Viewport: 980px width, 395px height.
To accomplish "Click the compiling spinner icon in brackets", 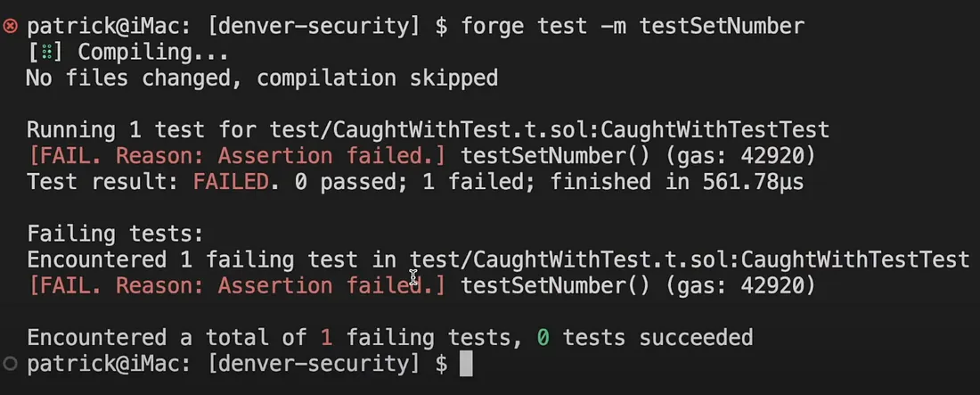I will point(46,53).
